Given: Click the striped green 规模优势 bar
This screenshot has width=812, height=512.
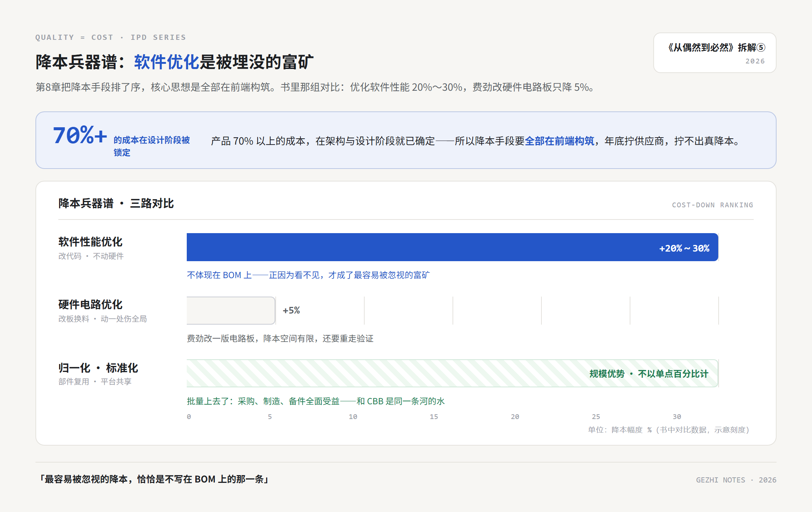Looking at the screenshot, I should tap(452, 373).
